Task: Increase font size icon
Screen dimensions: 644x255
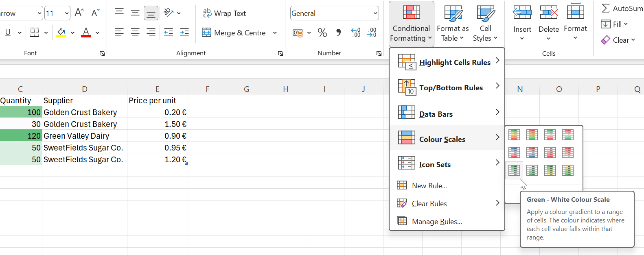Action: (79, 13)
